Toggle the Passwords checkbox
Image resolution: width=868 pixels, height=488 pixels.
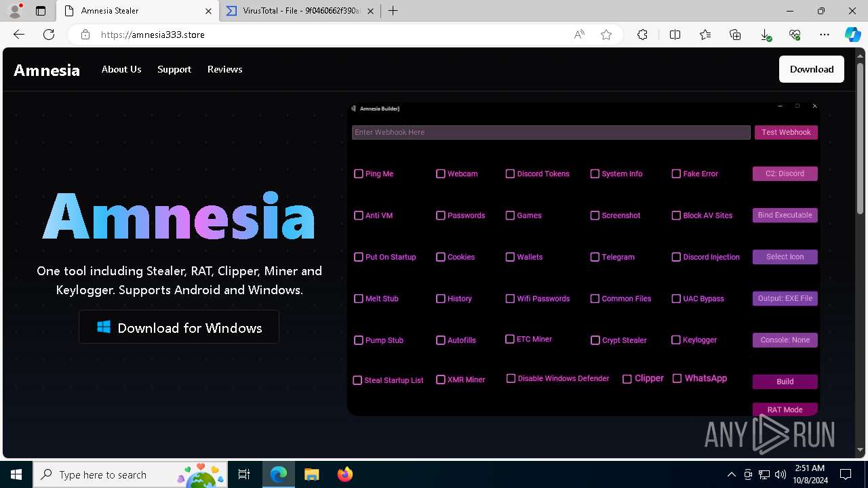tap(441, 216)
